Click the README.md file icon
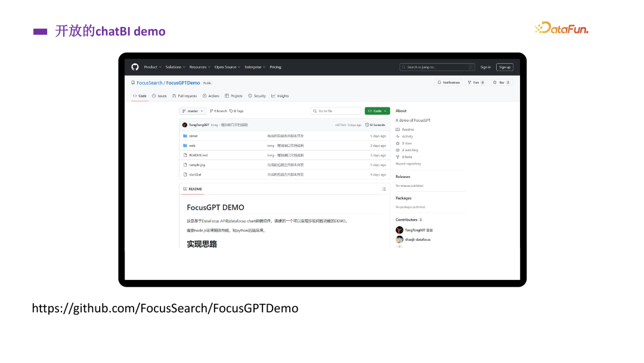 click(185, 155)
